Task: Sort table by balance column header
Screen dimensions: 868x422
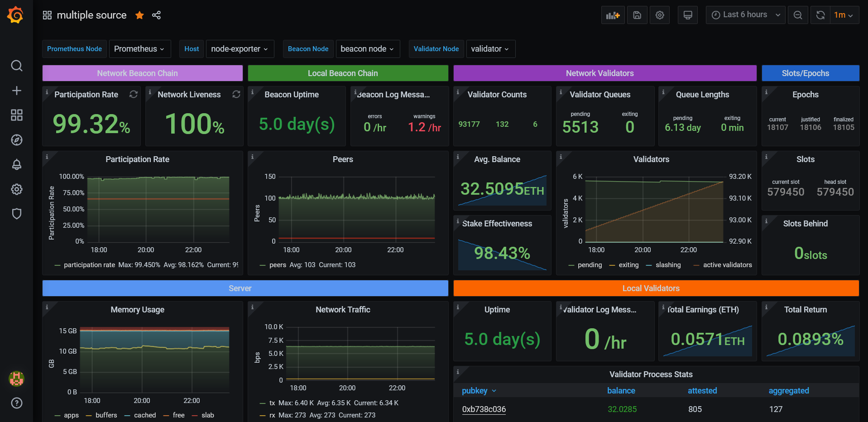Action: point(621,391)
